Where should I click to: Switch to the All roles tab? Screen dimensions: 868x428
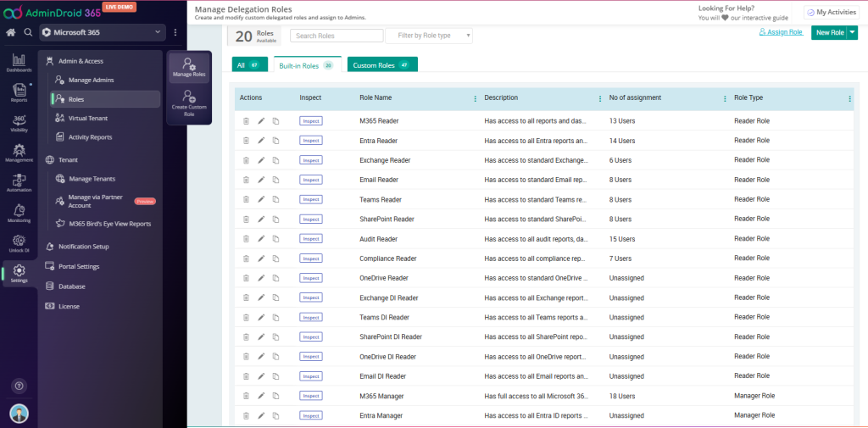[250, 64]
